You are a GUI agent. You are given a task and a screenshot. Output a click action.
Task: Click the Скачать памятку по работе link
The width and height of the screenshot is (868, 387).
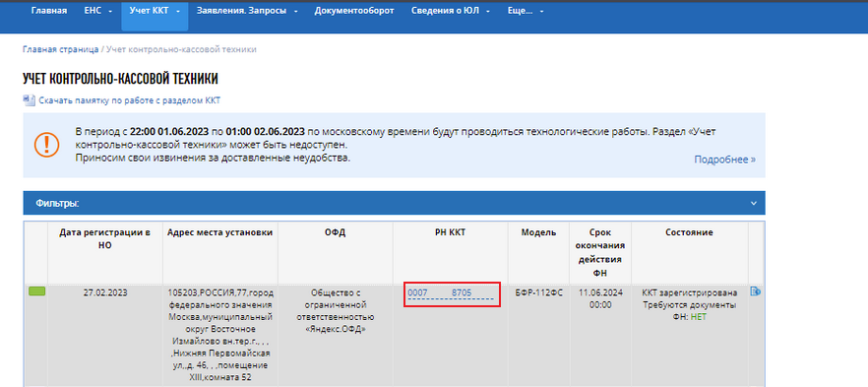point(130,100)
